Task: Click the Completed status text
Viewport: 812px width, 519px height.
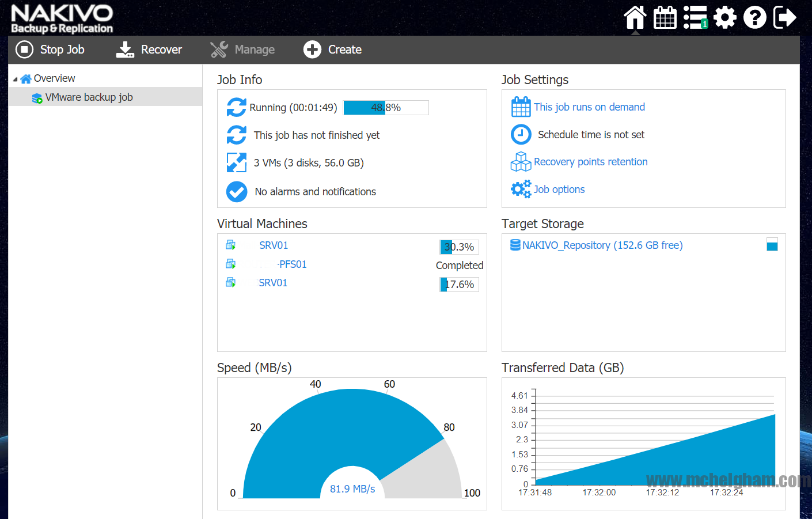Action: 459,266
